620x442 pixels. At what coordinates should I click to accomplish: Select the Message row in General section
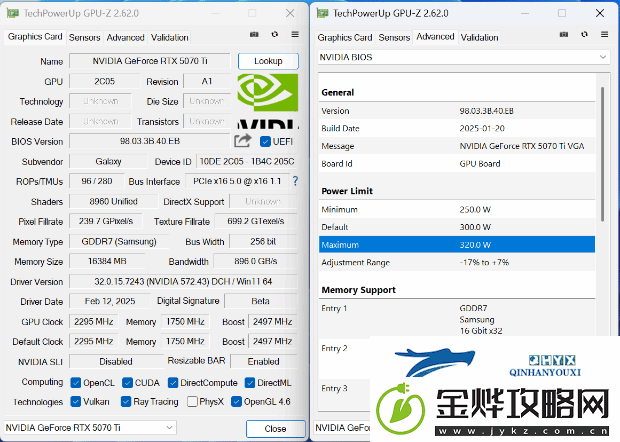point(457,146)
